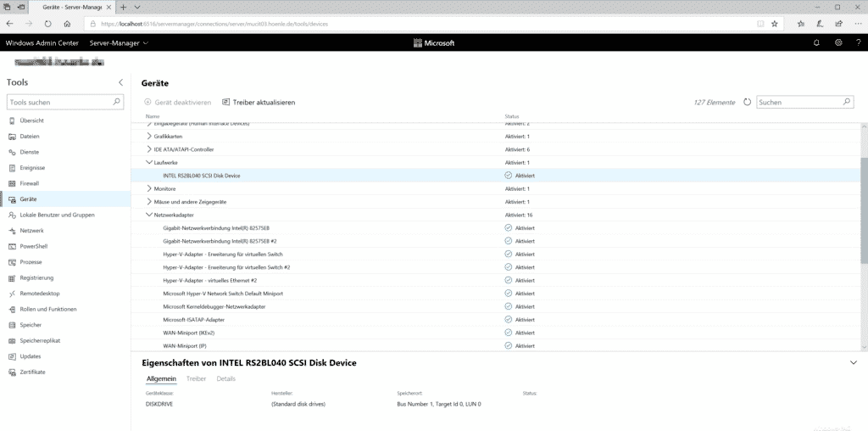This screenshot has height=431, width=868.
Task: Select Microsoft Hyper-V Network Switch Default Miniport
Action: click(x=496, y=294)
